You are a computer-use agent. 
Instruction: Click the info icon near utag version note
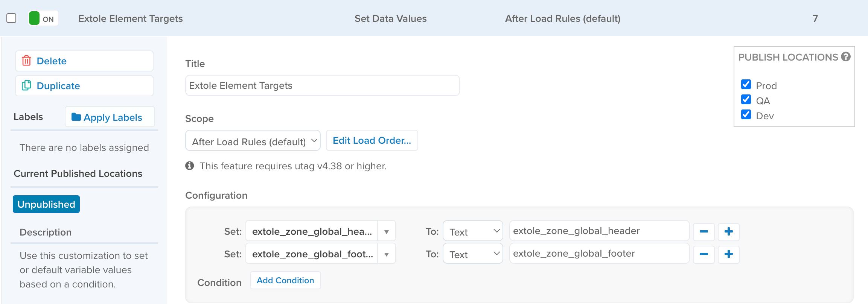click(190, 166)
